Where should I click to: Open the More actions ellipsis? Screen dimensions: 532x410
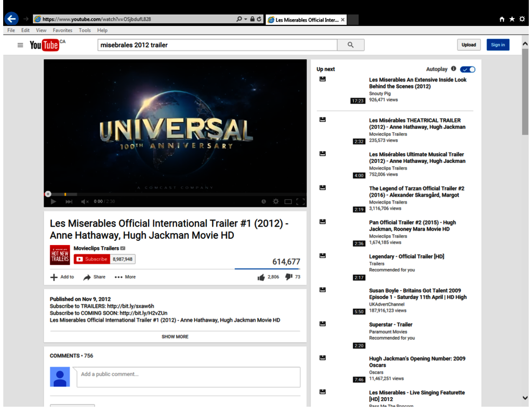coord(118,277)
